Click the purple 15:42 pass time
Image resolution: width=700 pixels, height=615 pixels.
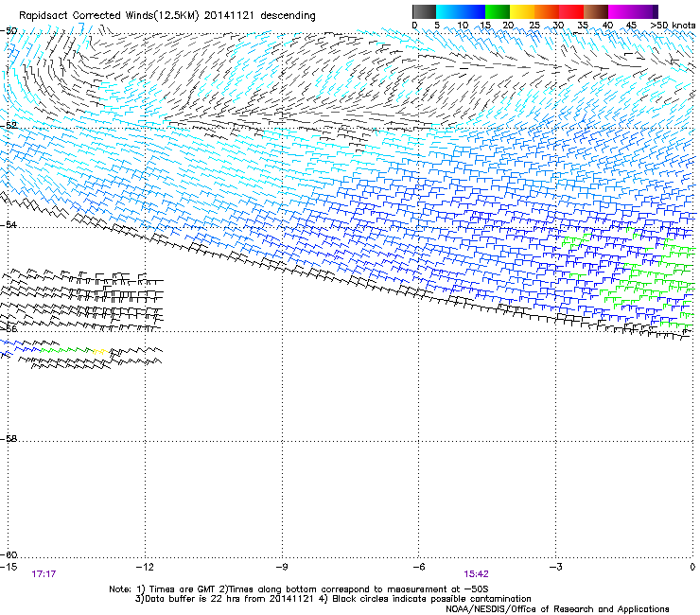click(476, 574)
